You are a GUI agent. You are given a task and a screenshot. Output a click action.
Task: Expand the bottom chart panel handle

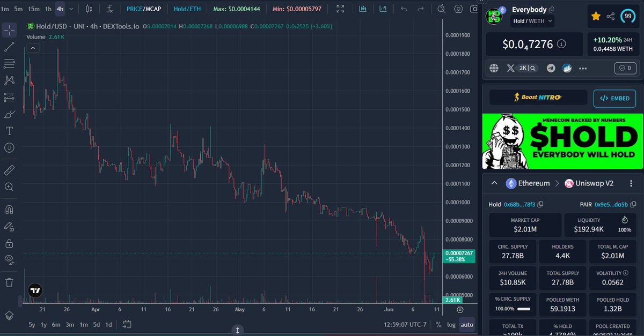238,330
